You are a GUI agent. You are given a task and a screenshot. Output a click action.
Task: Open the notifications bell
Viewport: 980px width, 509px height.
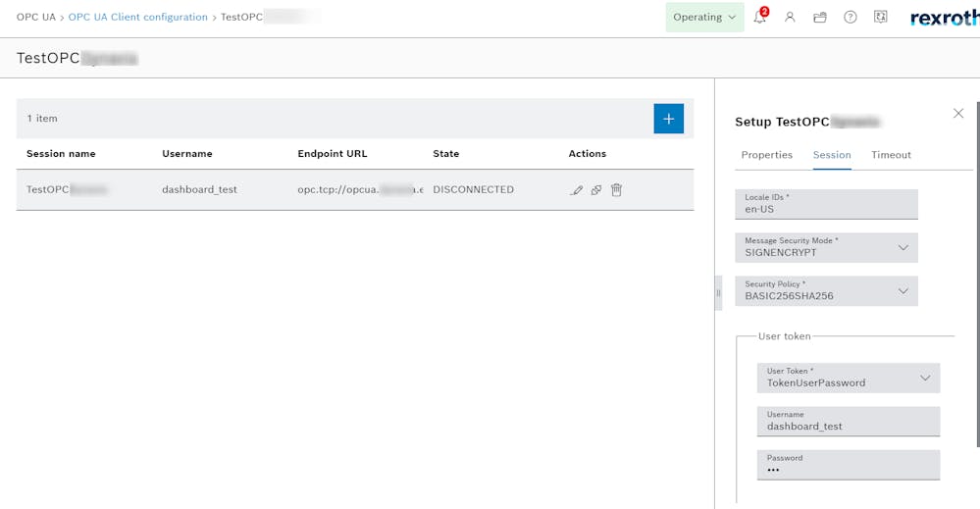click(x=759, y=18)
